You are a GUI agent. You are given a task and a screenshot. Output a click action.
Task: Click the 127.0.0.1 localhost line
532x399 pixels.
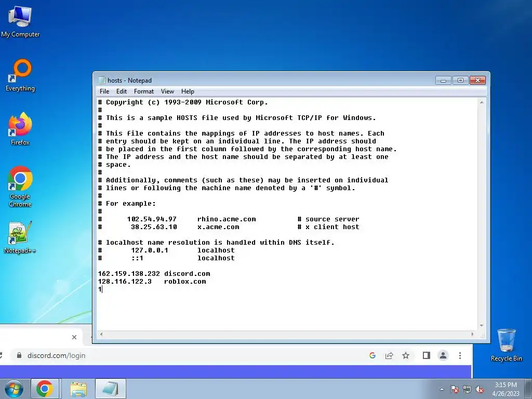pos(166,250)
